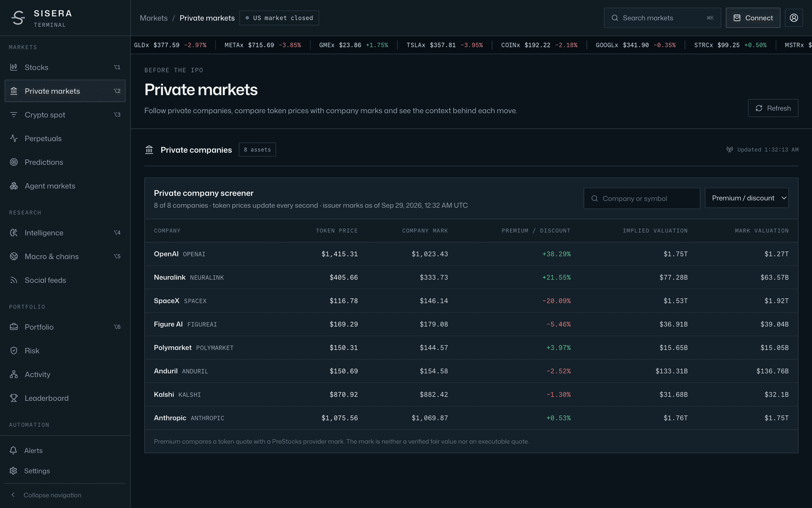
Task: Click the Social feeds RSS icon
Action: (14, 280)
